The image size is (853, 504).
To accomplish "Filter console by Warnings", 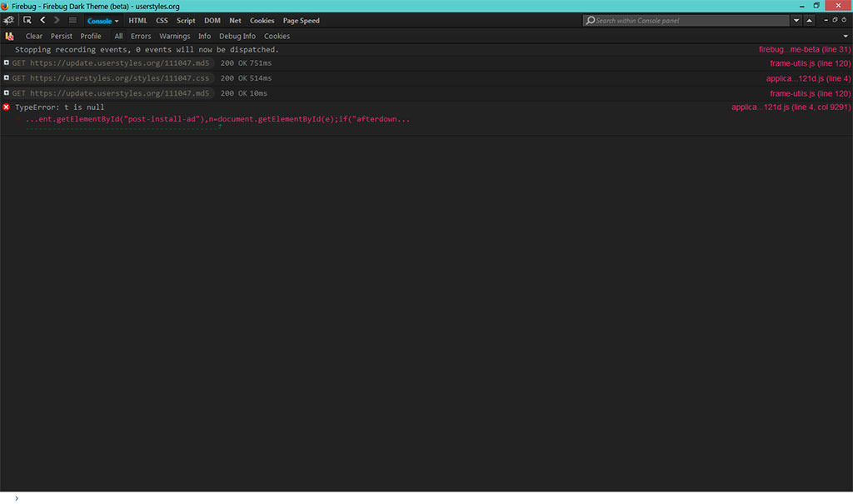I will [x=175, y=36].
